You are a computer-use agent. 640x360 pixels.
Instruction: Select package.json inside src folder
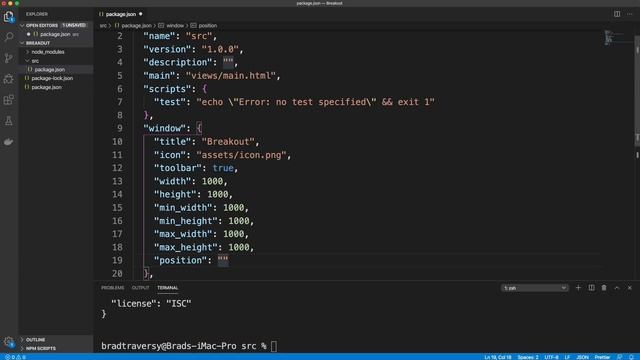(49, 69)
